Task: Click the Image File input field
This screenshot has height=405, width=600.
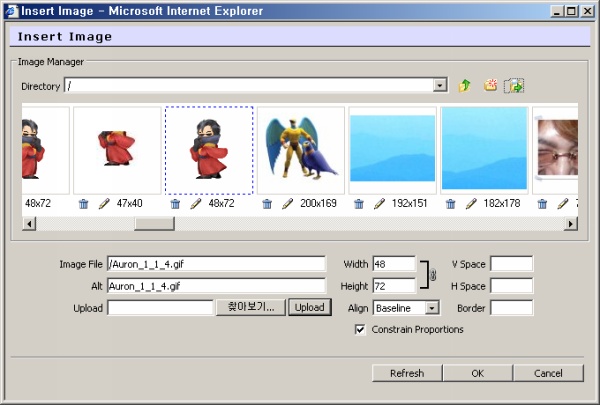Action: tap(217, 264)
